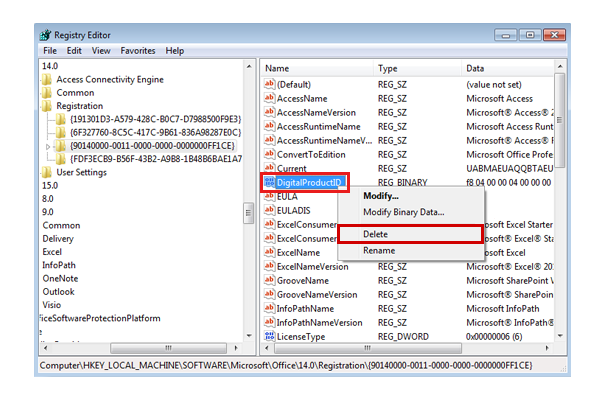Click the string icon beside Current

click(x=269, y=168)
